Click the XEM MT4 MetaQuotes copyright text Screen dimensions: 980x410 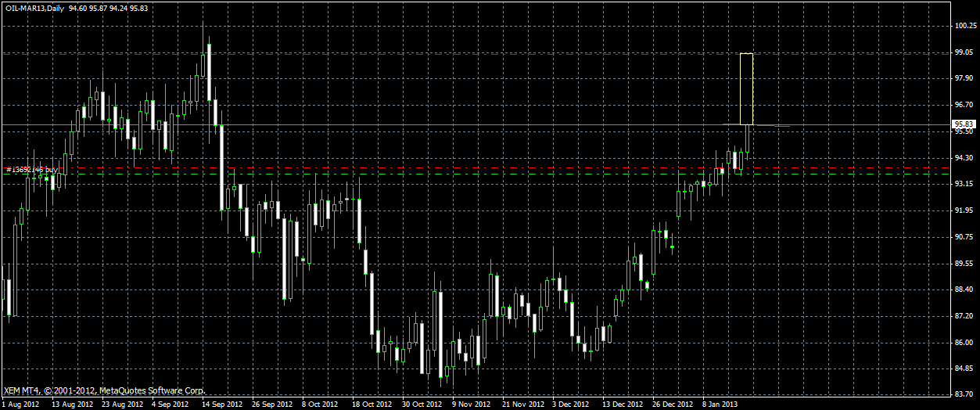click(105, 390)
